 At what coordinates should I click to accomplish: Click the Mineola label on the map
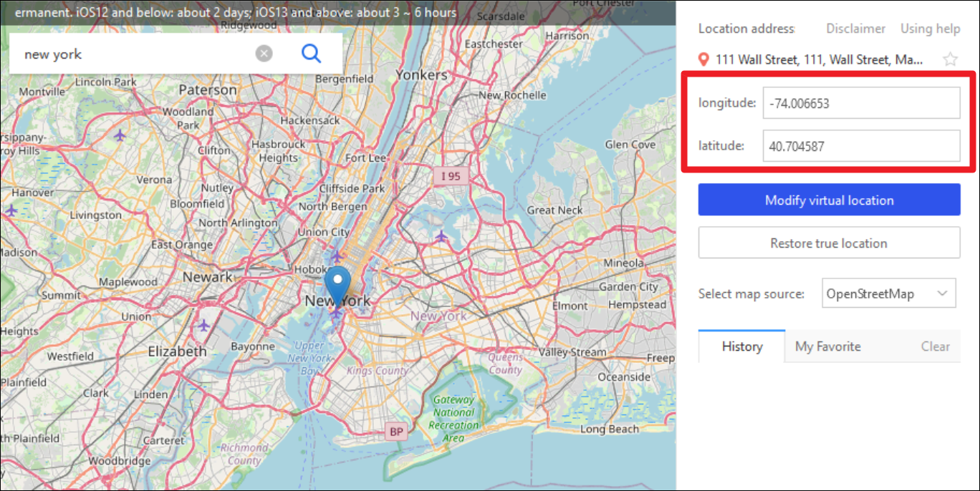pos(623,263)
